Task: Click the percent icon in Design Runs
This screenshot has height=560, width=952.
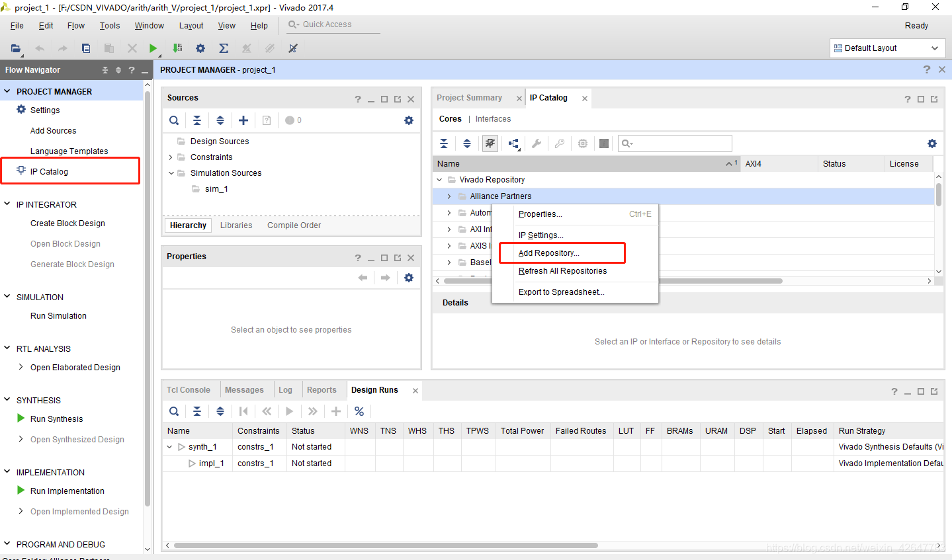Action: coord(359,411)
